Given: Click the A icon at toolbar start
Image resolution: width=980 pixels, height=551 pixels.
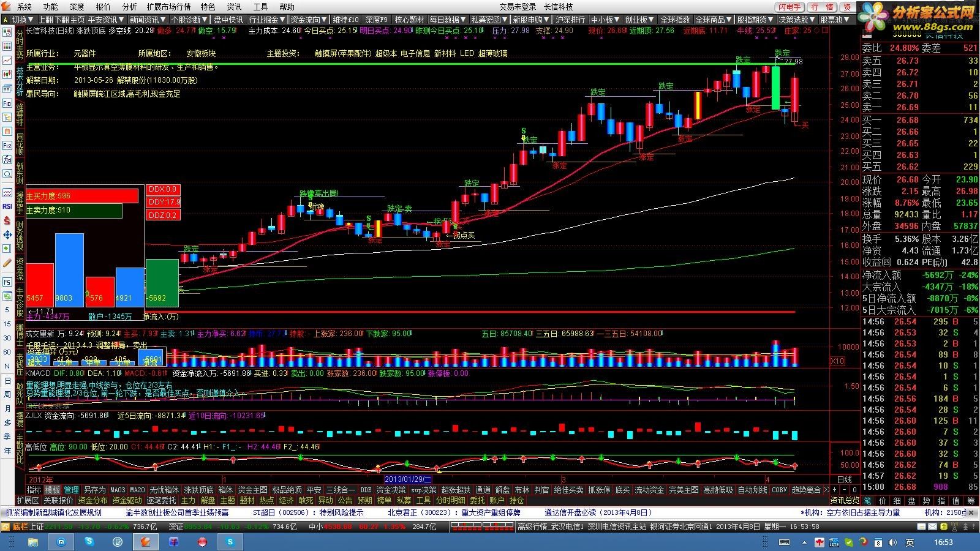Looking at the screenshot, I should point(6,20).
